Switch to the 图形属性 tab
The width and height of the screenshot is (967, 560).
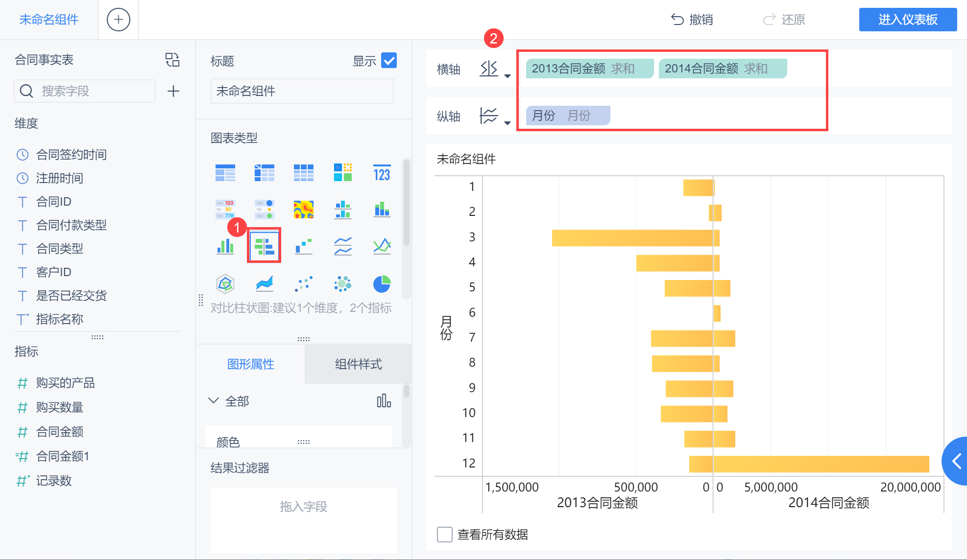pos(250,364)
